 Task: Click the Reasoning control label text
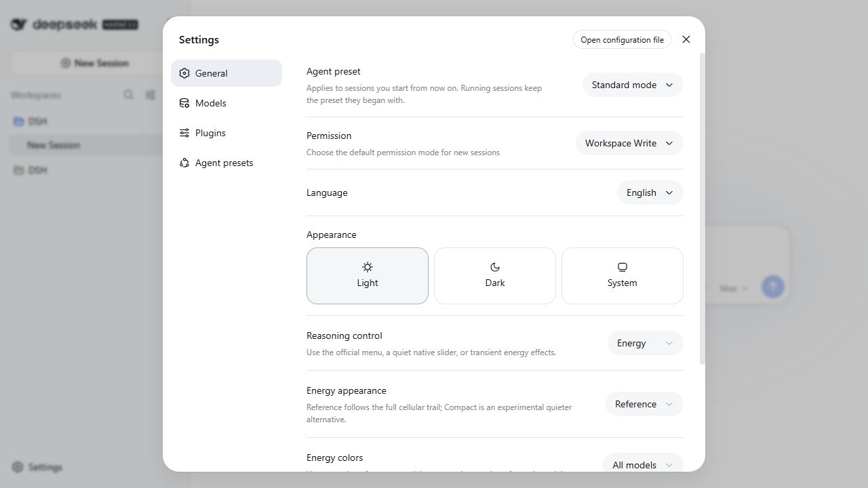(x=344, y=335)
